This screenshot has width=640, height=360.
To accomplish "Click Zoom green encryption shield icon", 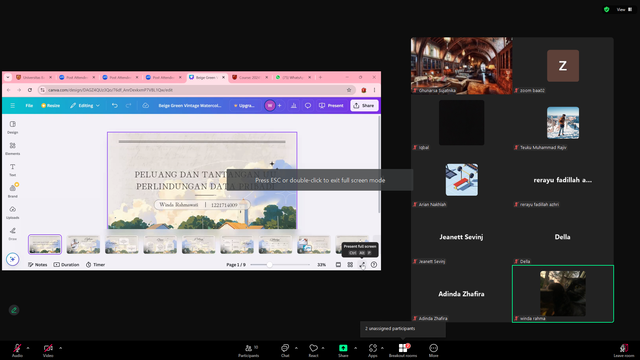I will [607, 9].
